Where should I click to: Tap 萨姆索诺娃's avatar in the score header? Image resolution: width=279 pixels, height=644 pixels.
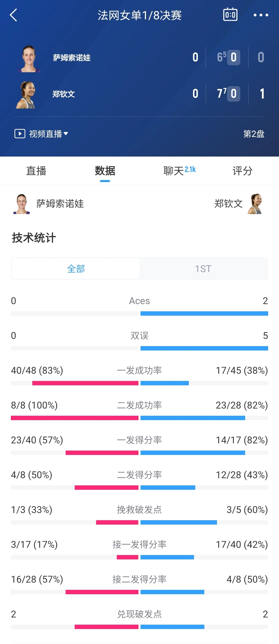click(29, 59)
